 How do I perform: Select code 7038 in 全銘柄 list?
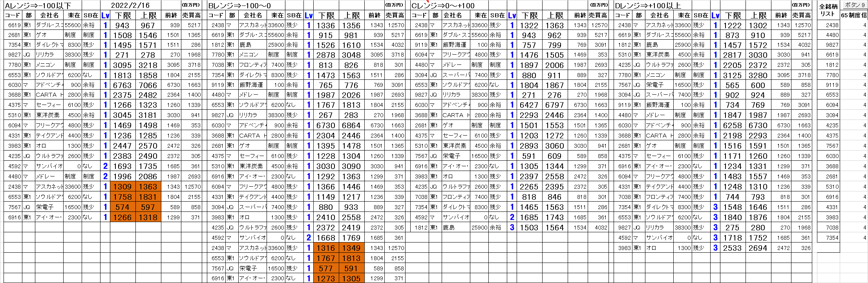coord(828,228)
